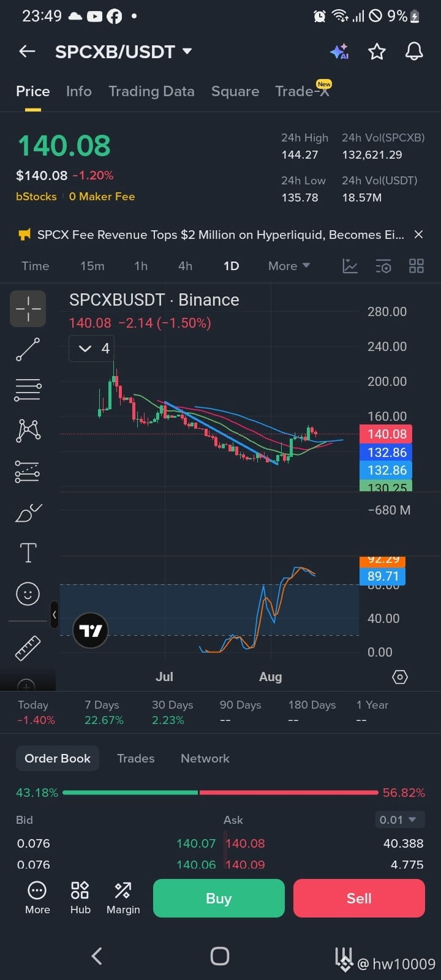Open the chart scale settings hexagon icon
Screen dimensions: 441x980
(x=400, y=677)
